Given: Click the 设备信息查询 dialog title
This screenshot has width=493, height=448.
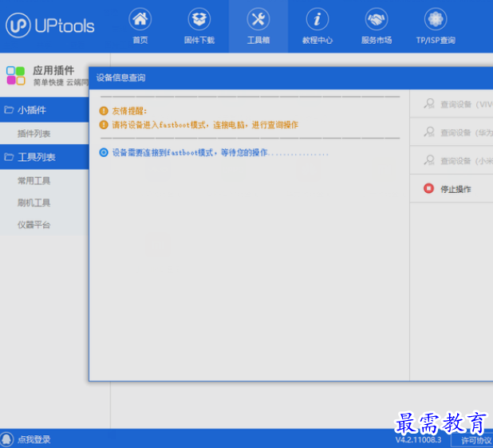Looking at the screenshot, I should point(120,77).
